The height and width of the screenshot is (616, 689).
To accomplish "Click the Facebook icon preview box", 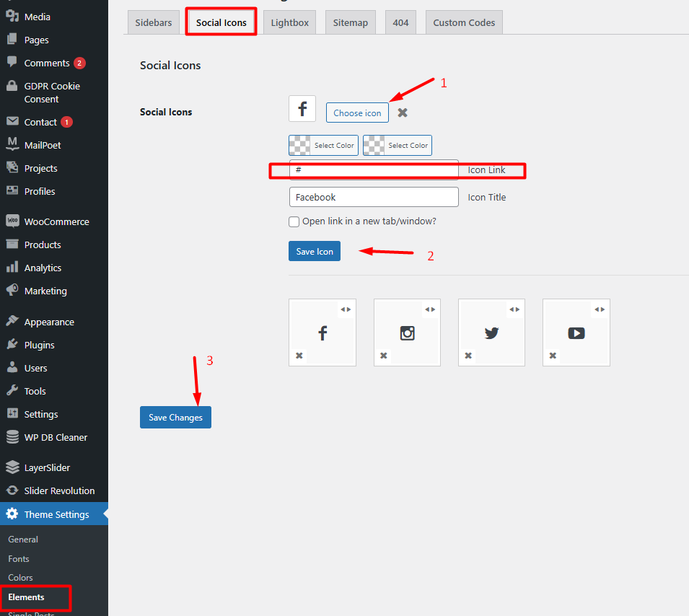I will (302, 108).
